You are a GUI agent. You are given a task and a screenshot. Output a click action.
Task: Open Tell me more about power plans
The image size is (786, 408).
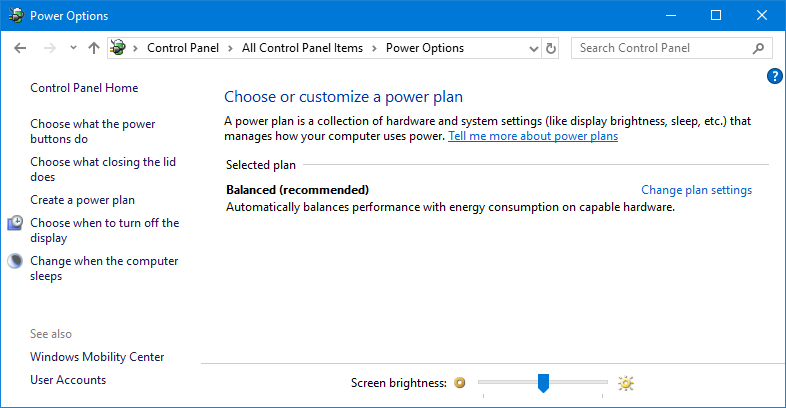coord(533,136)
